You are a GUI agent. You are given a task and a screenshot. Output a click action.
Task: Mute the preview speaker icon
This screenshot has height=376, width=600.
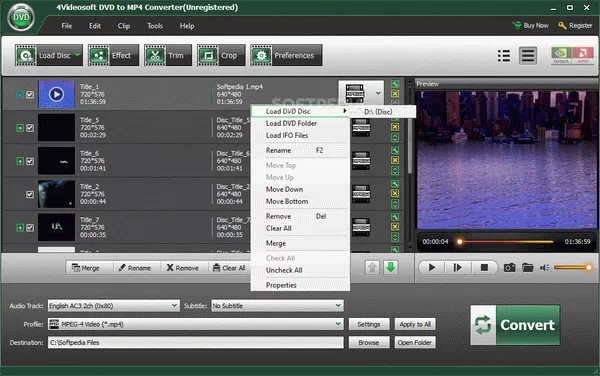[544, 267]
